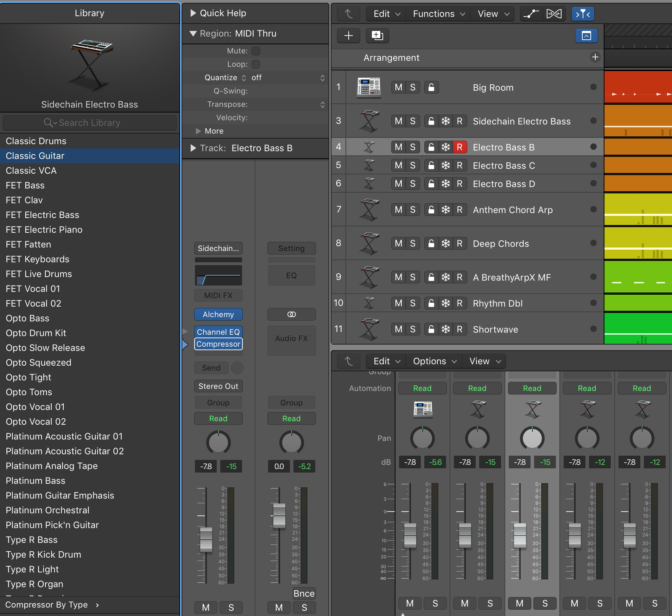672x616 pixels.
Task: Click the Bnce button on the output strip
Action: [x=304, y=593]
